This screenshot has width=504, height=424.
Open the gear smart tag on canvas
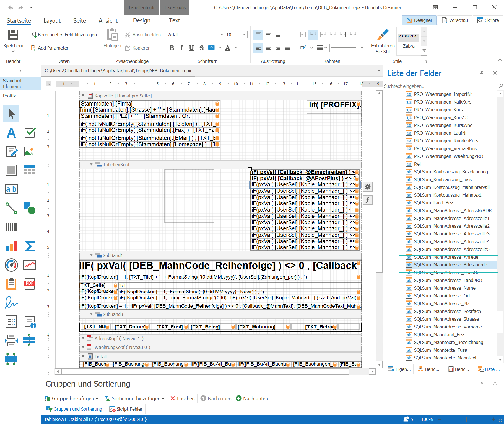[368, 187]
